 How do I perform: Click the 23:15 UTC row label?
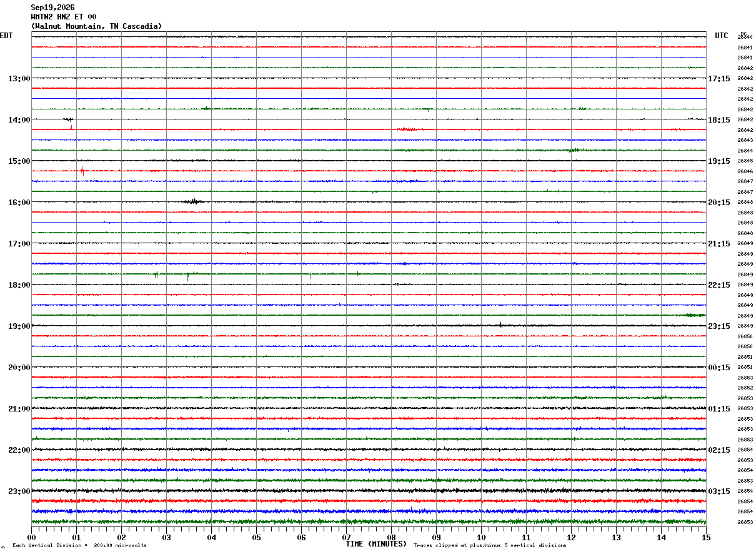tap(719, 326)
